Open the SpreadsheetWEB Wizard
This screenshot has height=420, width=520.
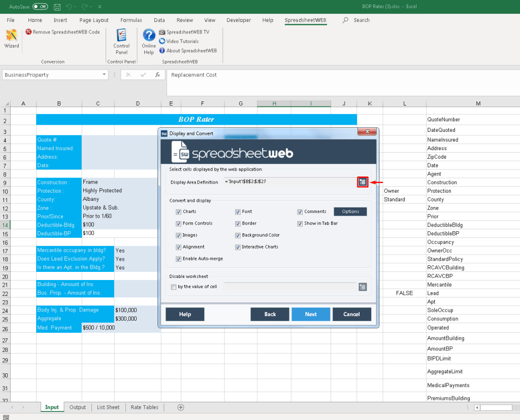[12, 39]
